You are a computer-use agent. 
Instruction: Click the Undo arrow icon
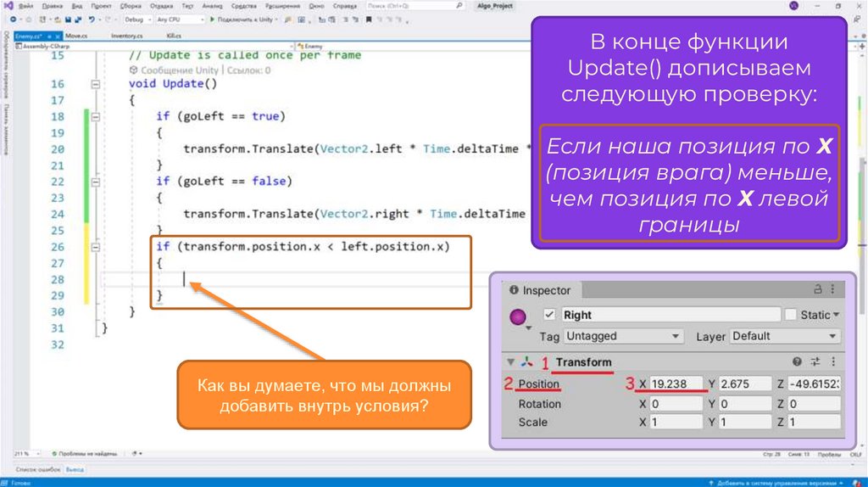92,20
